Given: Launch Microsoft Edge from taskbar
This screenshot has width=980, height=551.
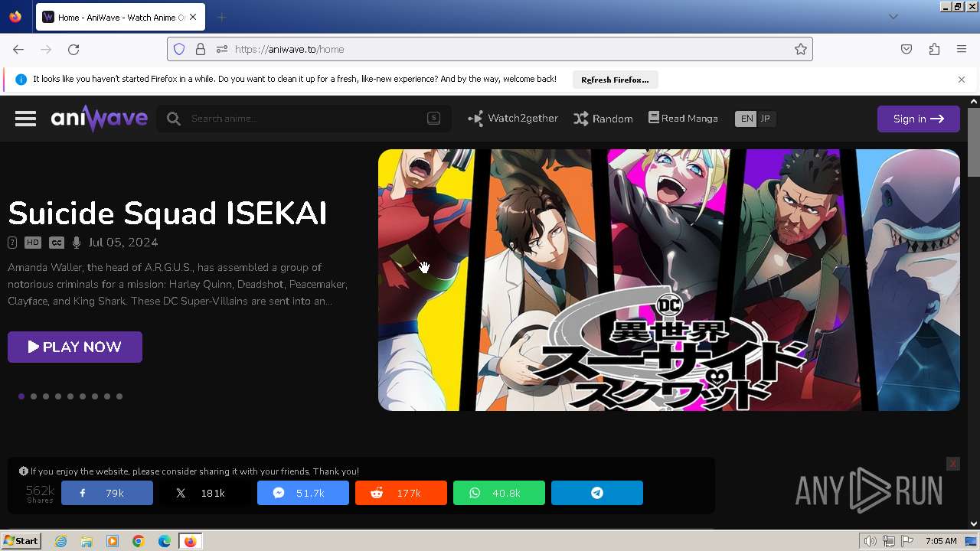Looking at the screenshot, I should pyautogui.click(x=165, y=541).
